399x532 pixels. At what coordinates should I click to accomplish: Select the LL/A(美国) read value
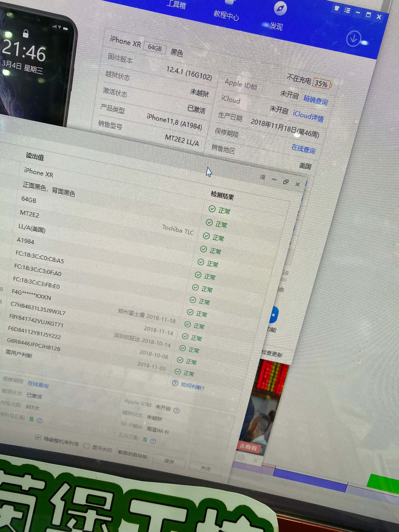[32, 228]
